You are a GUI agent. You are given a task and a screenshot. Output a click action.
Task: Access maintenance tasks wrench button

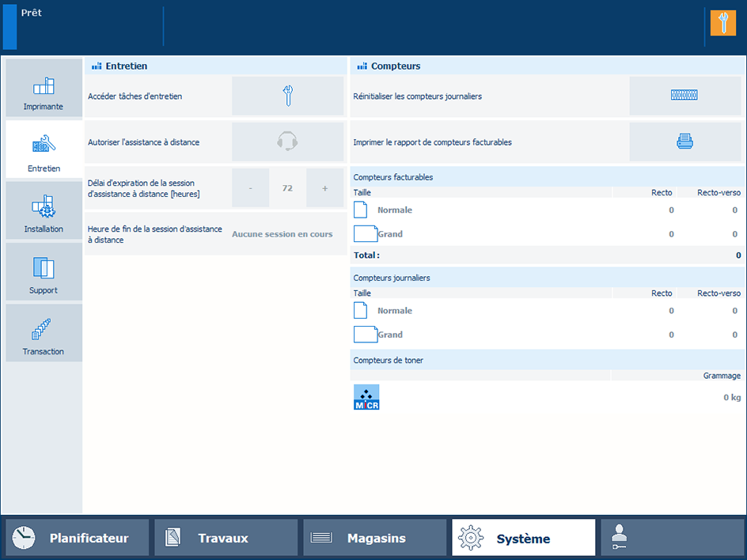pos(288,96)
